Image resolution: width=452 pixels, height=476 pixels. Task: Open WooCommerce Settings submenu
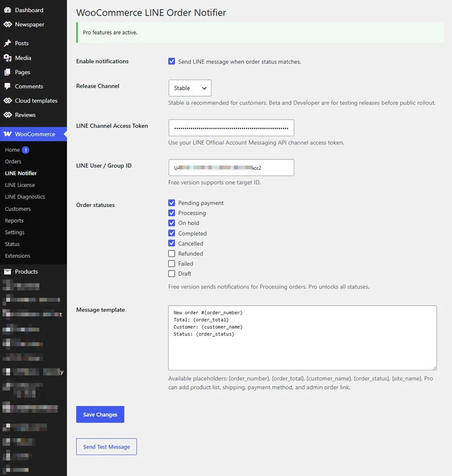point(15,232)
